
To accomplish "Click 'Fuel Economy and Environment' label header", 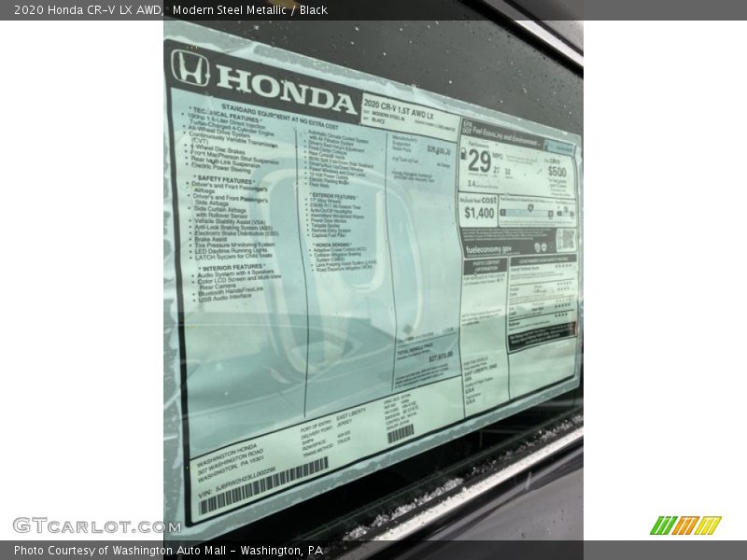I will click(x=506, y=136).
